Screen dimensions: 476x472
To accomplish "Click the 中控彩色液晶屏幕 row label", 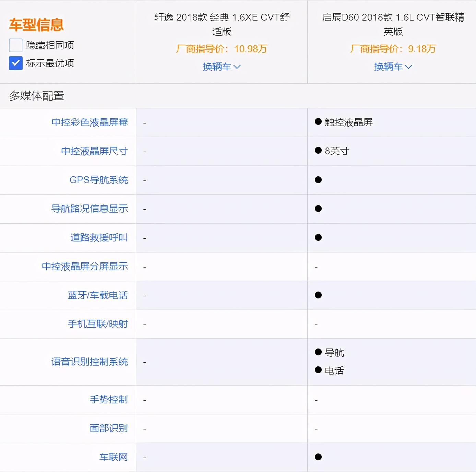I will click(90, 122).
